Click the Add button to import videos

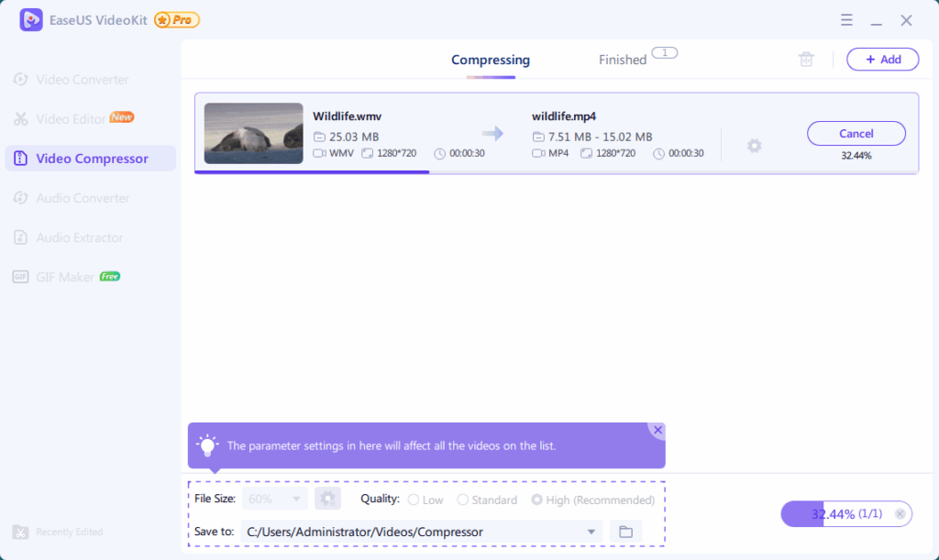coord(882,59)
